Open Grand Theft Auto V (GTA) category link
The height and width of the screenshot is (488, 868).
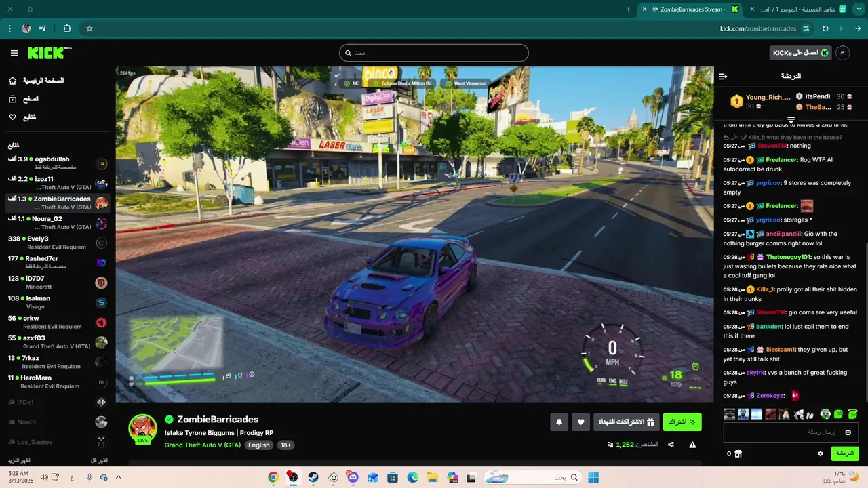coord(202,445)
